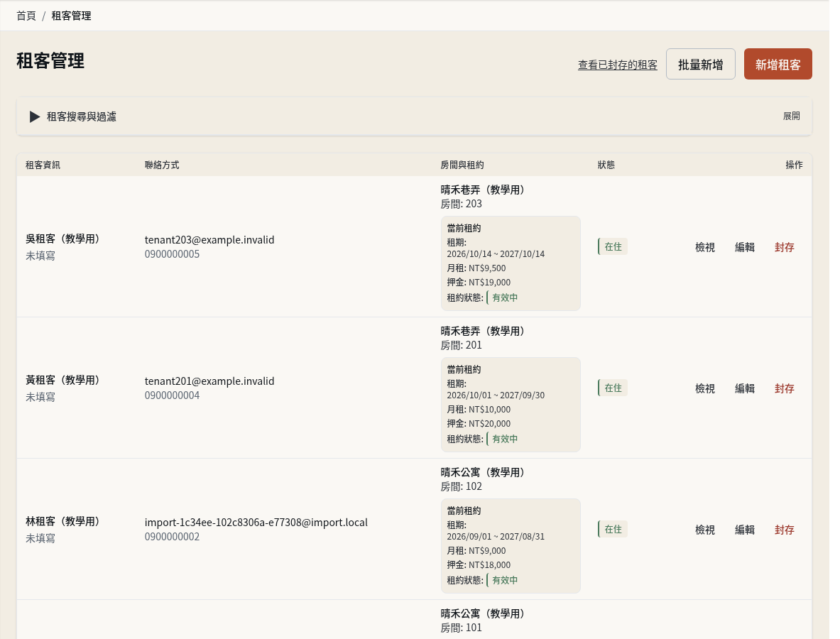Open 查看已封存的租客 link
Screen dimensions: 840x639
[617, 65]
